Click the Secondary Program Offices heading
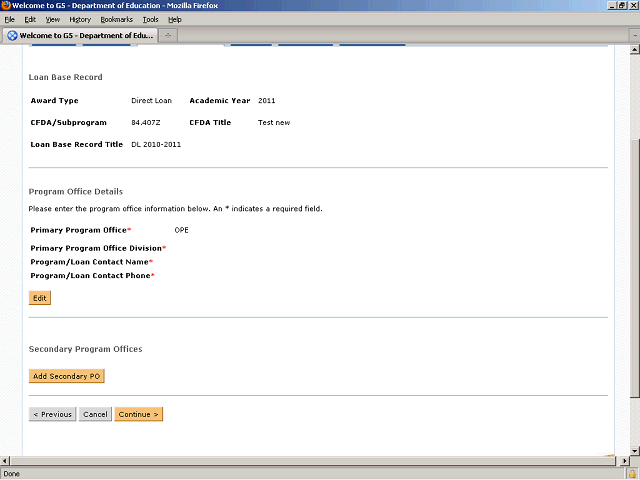 85,349
